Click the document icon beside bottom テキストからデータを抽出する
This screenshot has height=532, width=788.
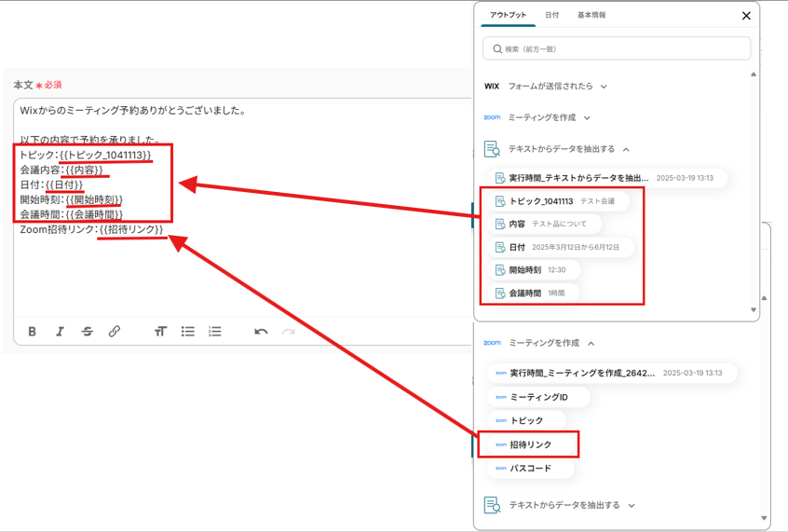(492, 505)
